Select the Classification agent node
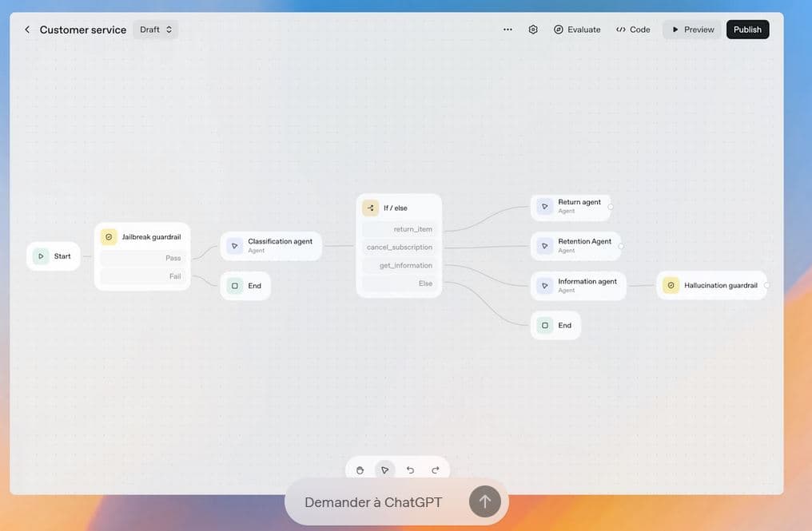812x531 pixels. [271, 245]
